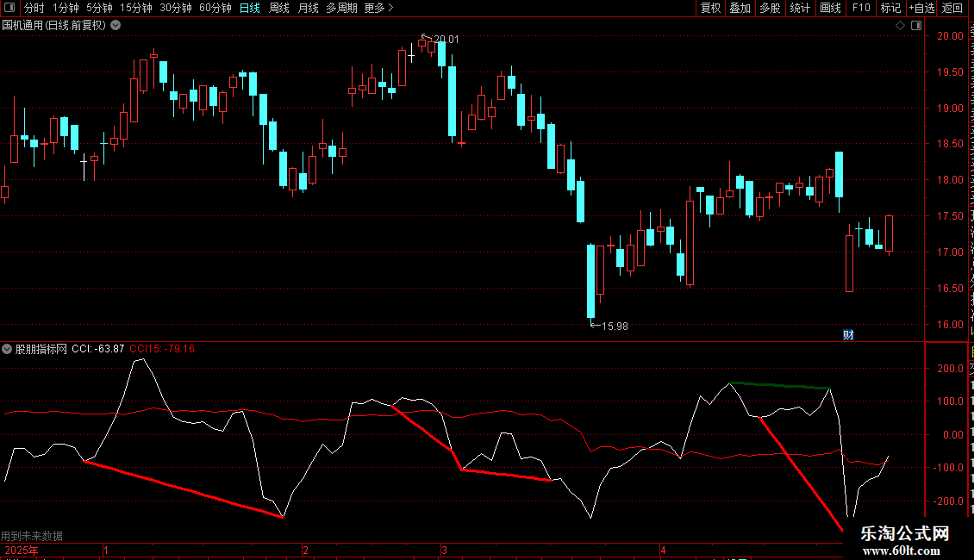Screen dimensions: 974x560
Task: Toggle the right side panel icon
Action: click(916, 26)
